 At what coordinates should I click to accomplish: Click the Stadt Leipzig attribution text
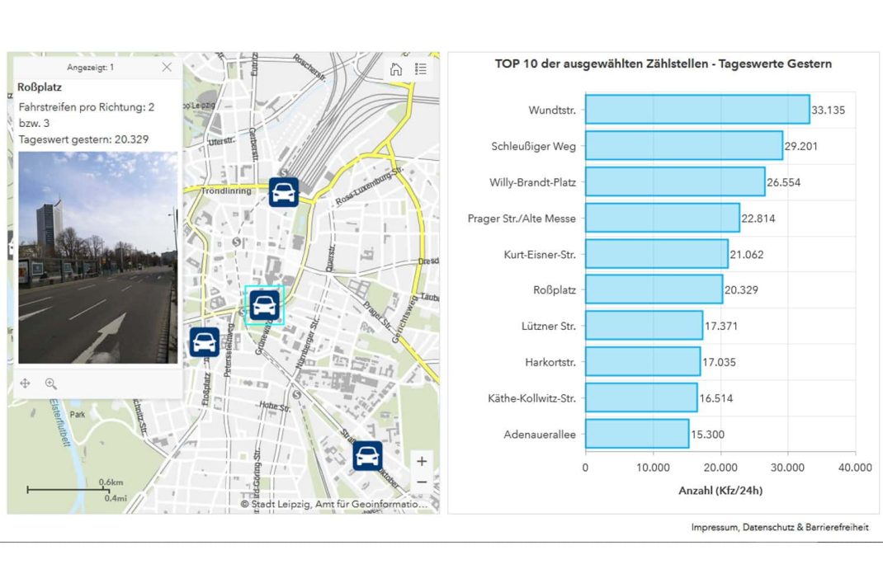tap(334, 504)
